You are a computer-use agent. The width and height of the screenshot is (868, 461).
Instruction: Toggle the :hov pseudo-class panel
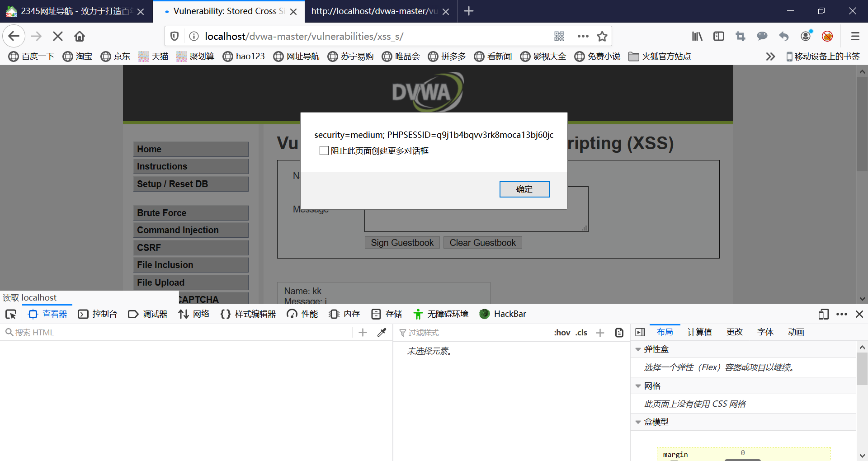pos(562,333)
